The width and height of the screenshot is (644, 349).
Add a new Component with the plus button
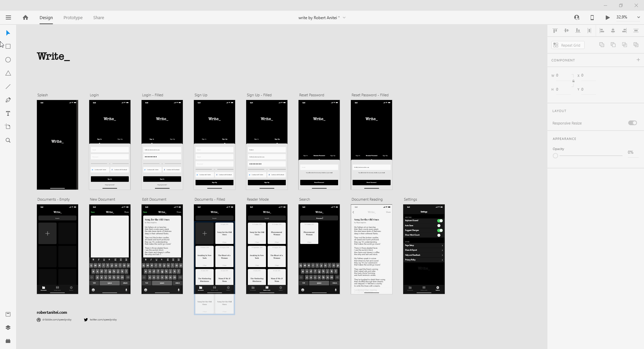point(638,60)
